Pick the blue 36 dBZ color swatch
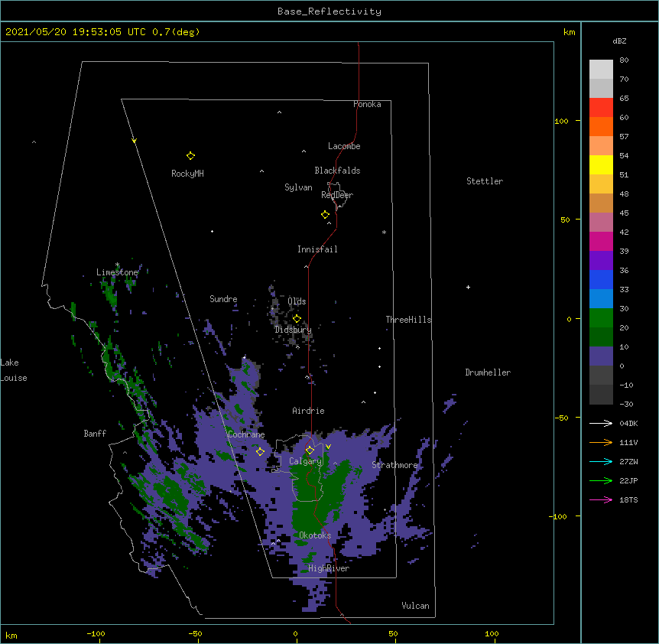This screenshot has height=644, width=659. point(601,279)
